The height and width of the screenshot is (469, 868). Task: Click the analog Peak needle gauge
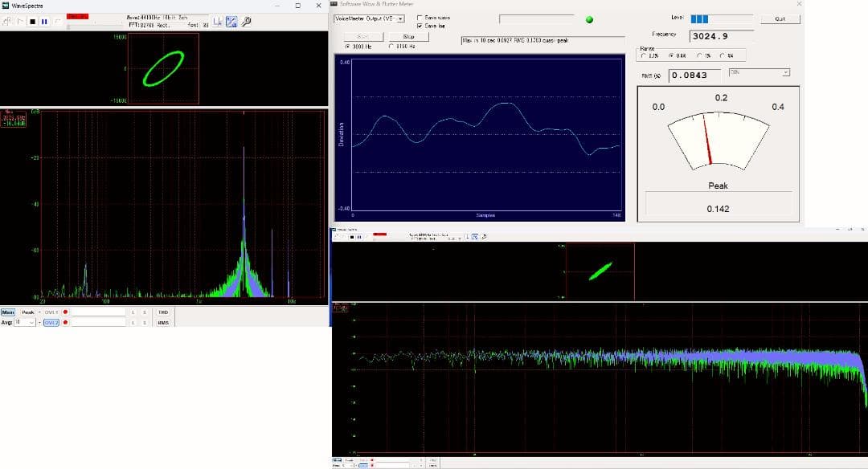(718, 141)
